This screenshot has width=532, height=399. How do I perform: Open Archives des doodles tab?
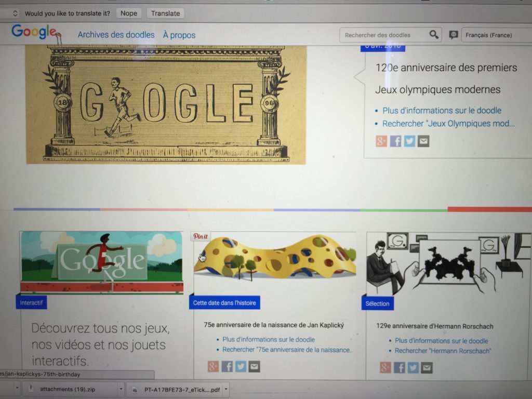[116, 35]
